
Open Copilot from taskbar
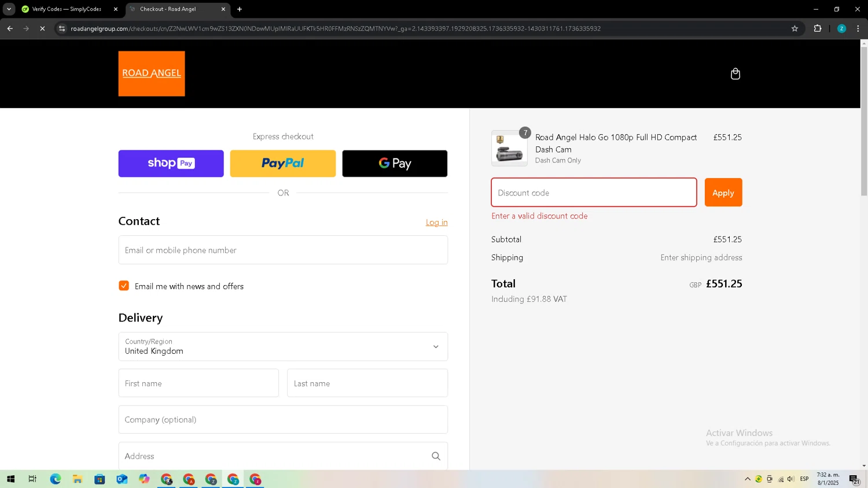[x=144, y=479]
